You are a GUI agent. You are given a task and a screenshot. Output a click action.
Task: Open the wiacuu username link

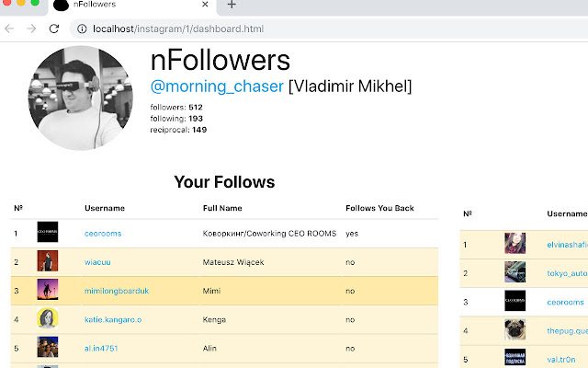point(98,262)
